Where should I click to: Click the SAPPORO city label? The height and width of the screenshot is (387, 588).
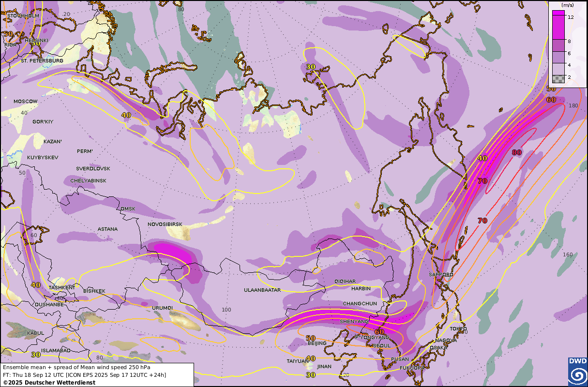tap(441, 274)
